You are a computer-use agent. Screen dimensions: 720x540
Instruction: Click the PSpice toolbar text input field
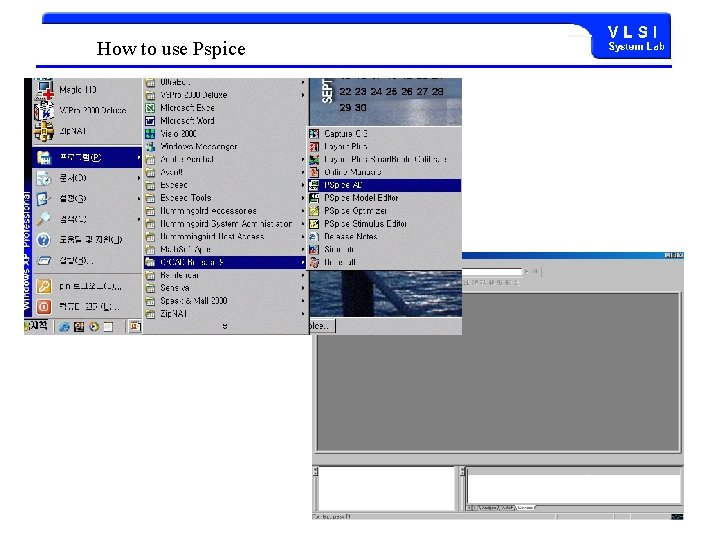point(492,271)
